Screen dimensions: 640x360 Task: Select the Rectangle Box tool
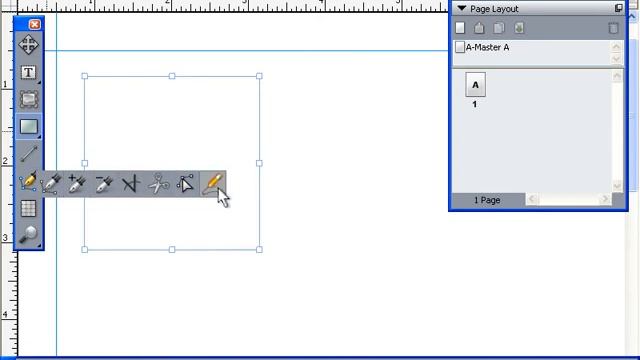(29, 127)
